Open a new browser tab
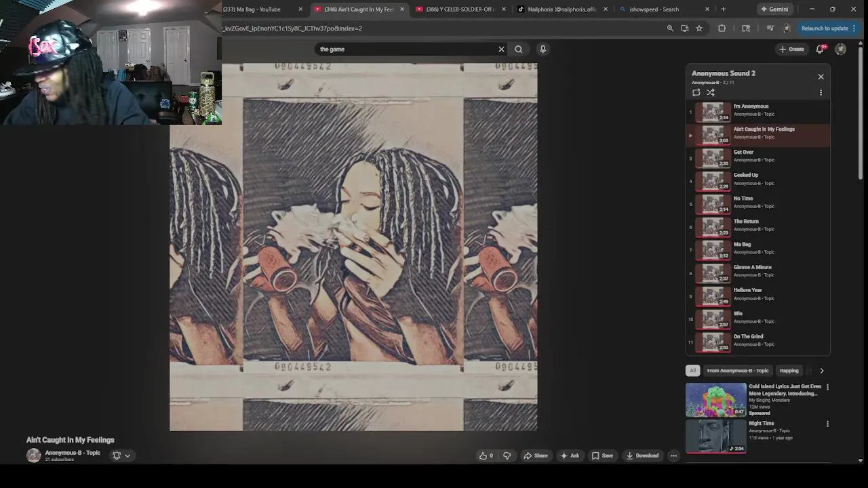The image size is (868, 488). 724,9
